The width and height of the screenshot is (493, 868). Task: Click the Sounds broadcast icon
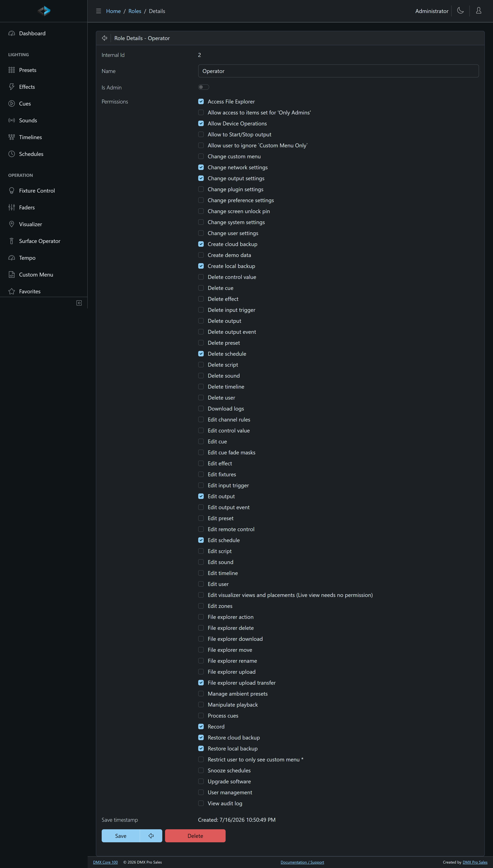11,120
